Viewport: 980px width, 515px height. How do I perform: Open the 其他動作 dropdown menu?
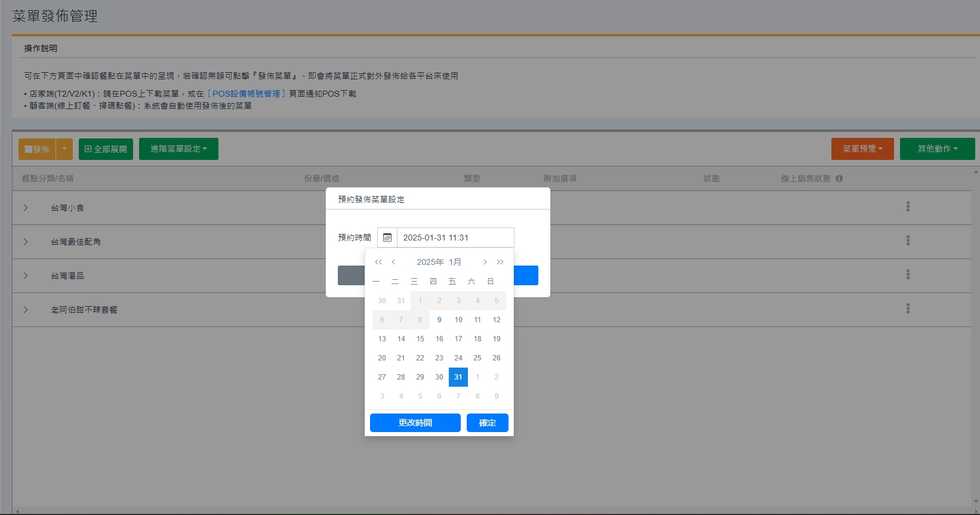[x=937, y=149]
